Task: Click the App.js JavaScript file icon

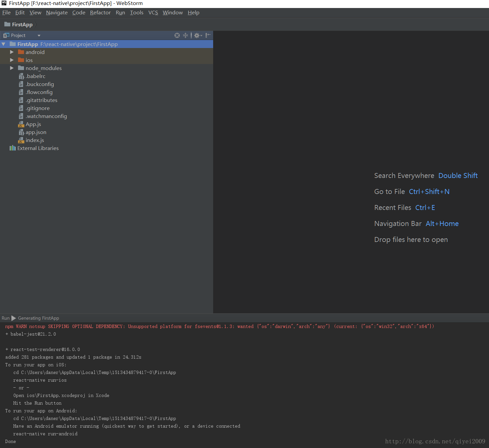Action: point(21,124)
